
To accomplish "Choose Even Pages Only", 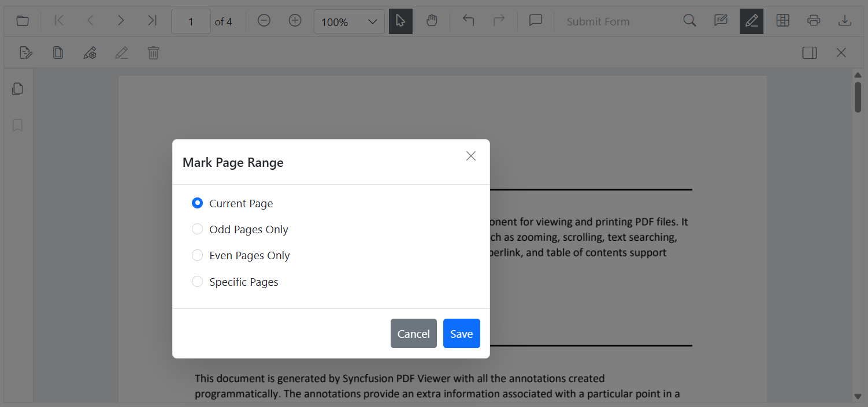I will (197, 255).
